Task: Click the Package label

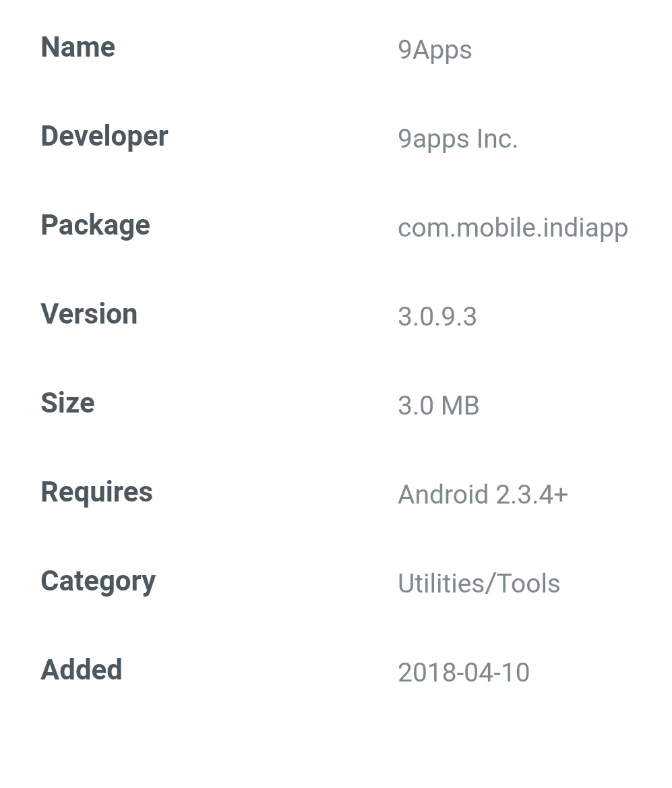Action: pyautogui.click(x=96, y=225)
